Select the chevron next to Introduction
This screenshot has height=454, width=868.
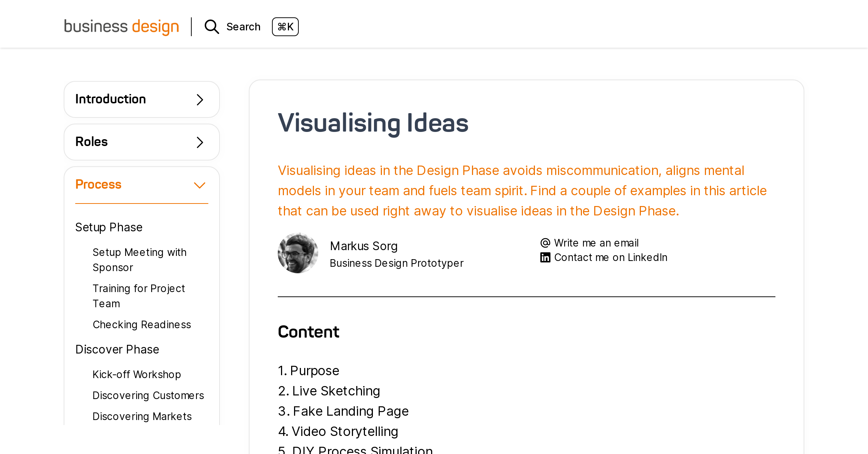pos(199,99)
